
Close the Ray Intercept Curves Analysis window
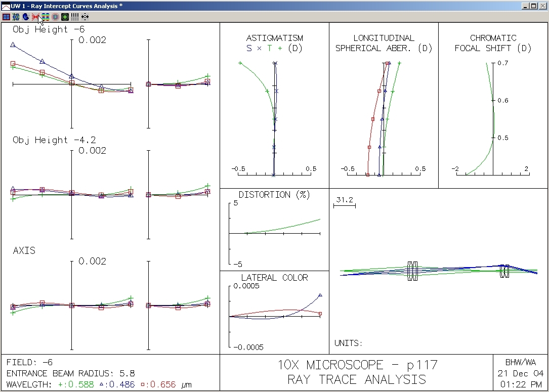[x=542, y=6]
